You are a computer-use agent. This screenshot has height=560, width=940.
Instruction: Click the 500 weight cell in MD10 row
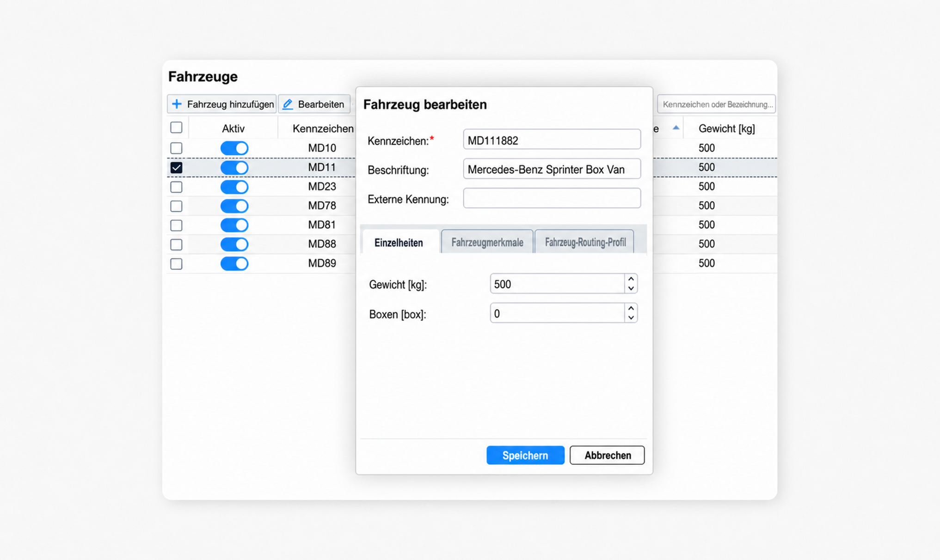pos(707,148)
